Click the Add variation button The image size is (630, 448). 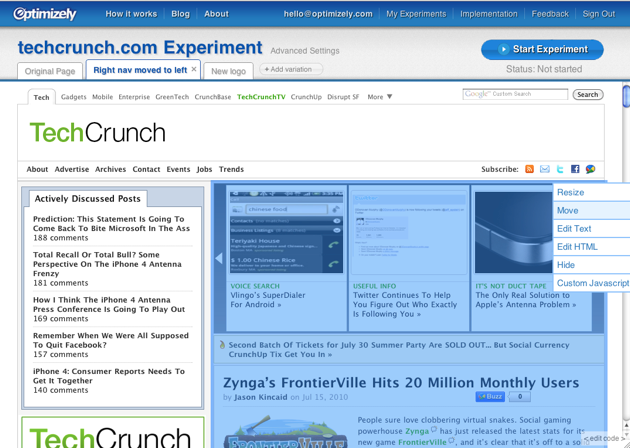[291, 69]
